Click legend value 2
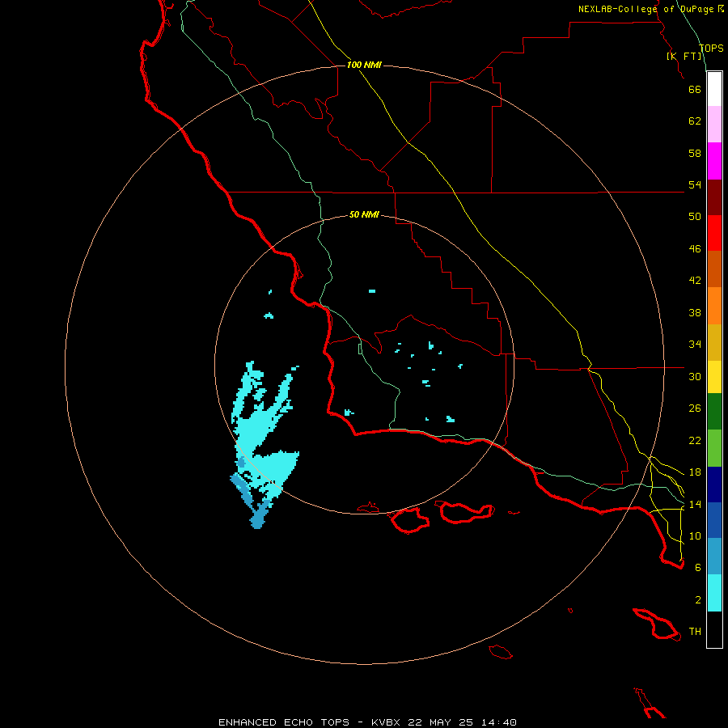Image resolution: width=728 pixels, height=728 pixels. pos(698,600)
